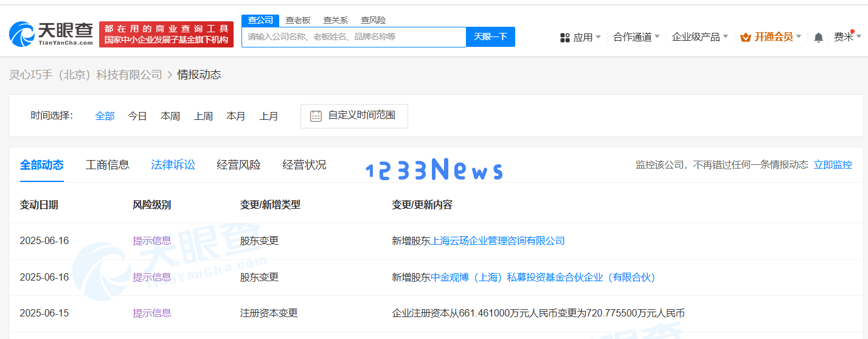Click the 情报动态 breadcrumb text
Screen dimensions: 868x339
[199, 75]
